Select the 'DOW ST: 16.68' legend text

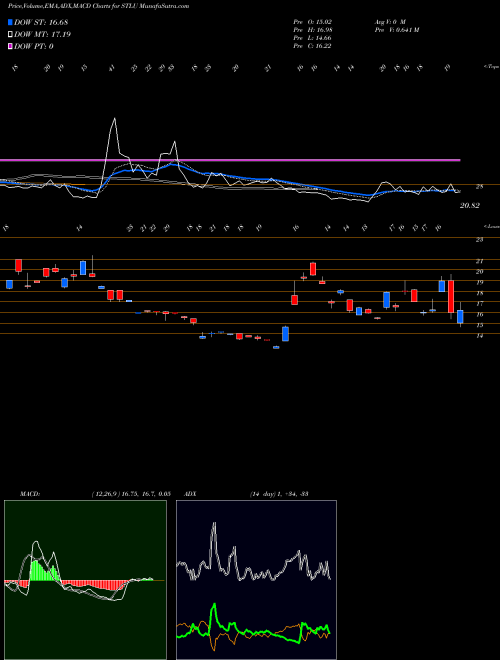(41, 22)
